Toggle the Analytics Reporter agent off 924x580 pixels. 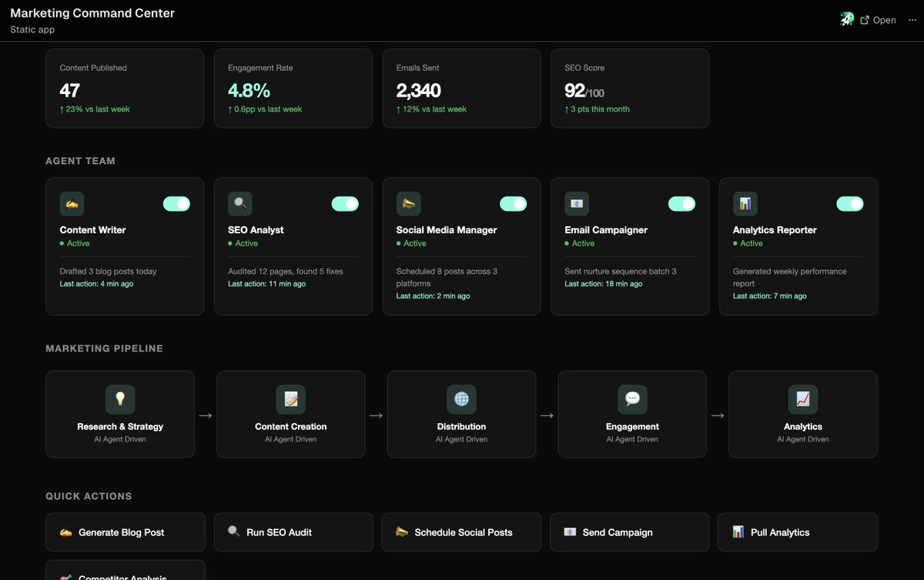(x=849, y=204)
